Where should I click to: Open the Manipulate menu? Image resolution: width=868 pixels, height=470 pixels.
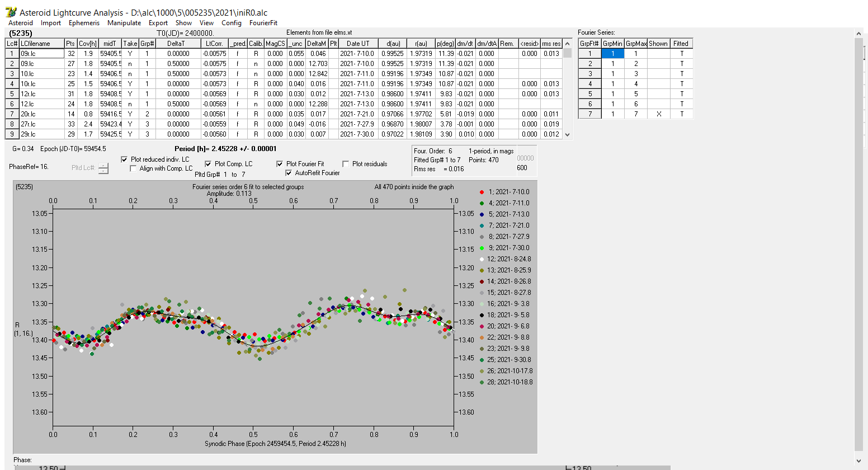tap(124, 23)
